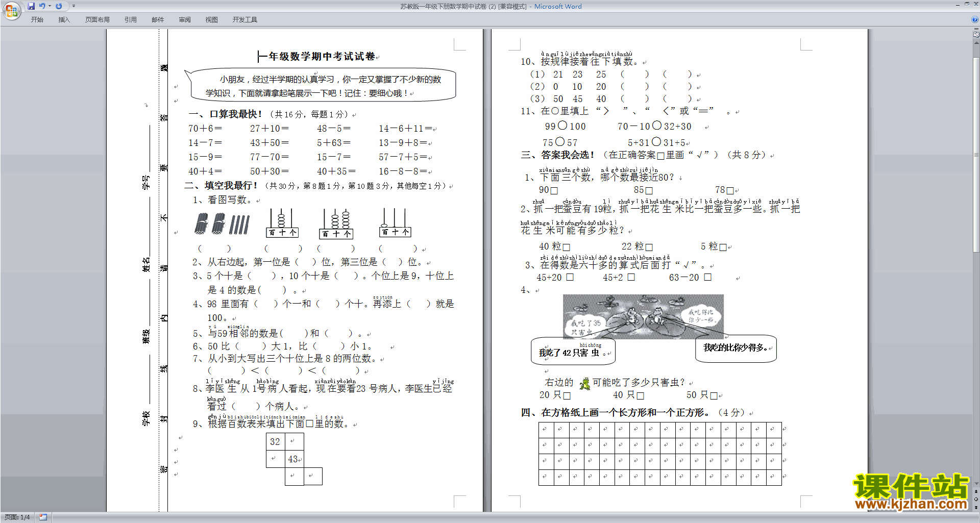This screenshot has height=523, width=980.
Task: Open the 审阅 ribbon tab
Action: pos(185,20)
